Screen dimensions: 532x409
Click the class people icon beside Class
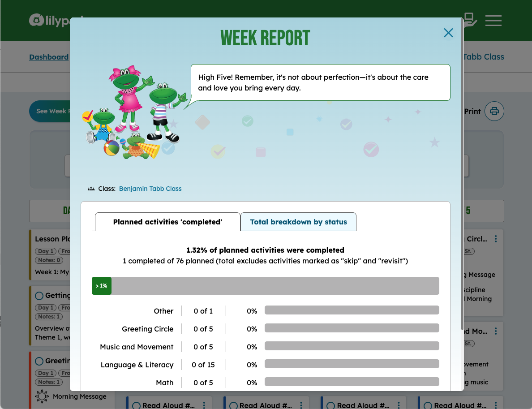(91, 189)
